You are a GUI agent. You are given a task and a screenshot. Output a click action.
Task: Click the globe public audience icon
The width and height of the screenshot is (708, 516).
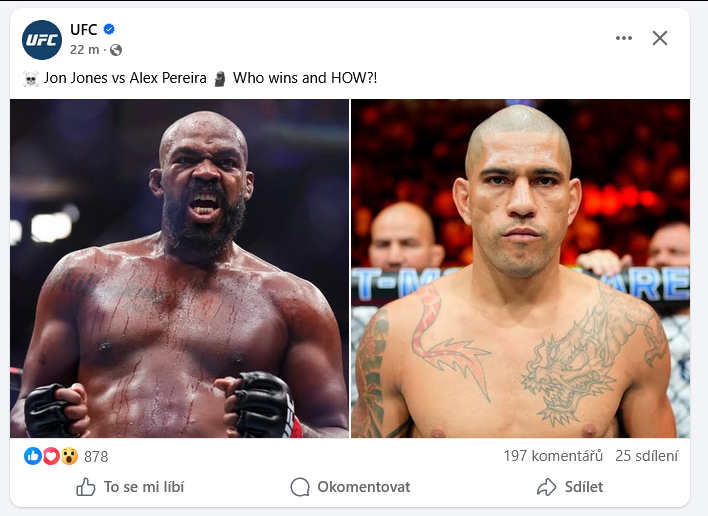point(116,50)
